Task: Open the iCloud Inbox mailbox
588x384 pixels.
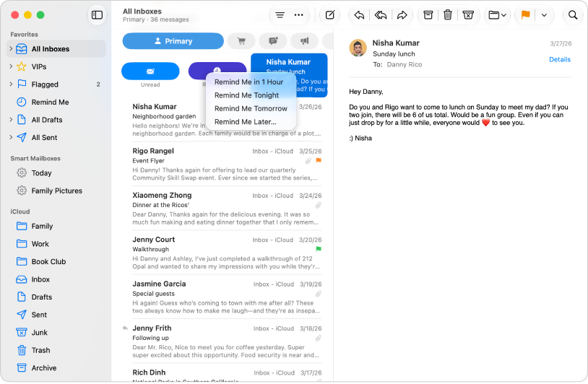Action: point(56,279)
